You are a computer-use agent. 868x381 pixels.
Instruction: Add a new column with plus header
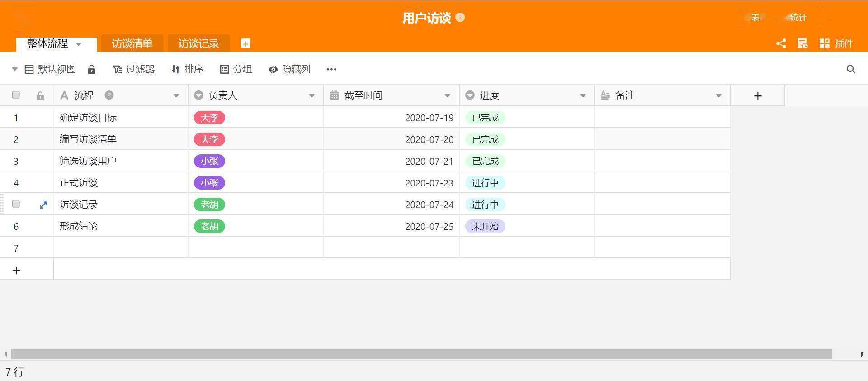coord(758,95)
